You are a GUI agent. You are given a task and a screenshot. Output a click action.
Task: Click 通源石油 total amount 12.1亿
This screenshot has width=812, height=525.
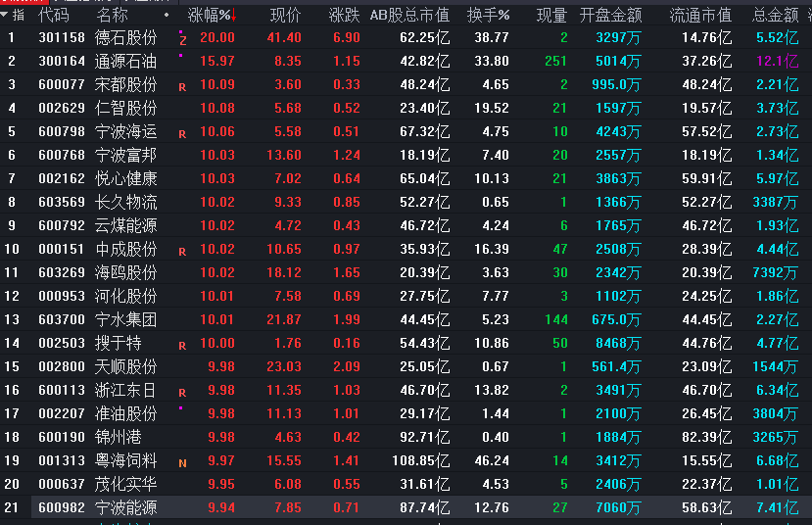[x=778, y=61]
